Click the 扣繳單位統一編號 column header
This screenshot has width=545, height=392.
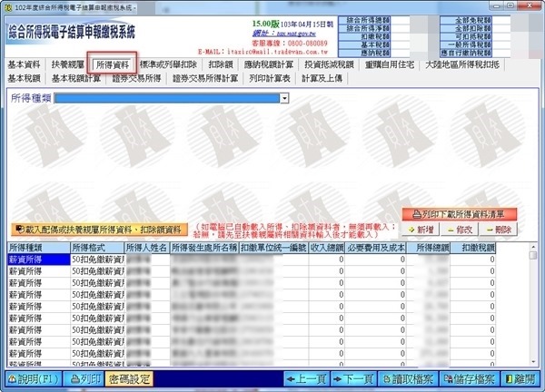pos(273,248)
